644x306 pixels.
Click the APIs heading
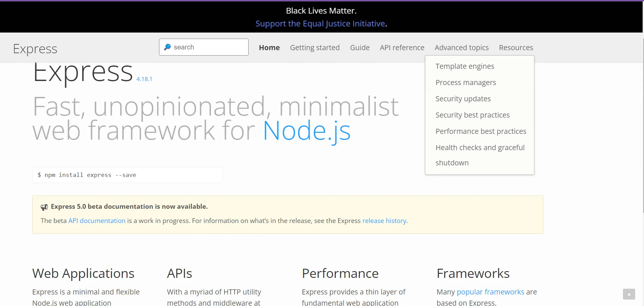pos(179,273)
